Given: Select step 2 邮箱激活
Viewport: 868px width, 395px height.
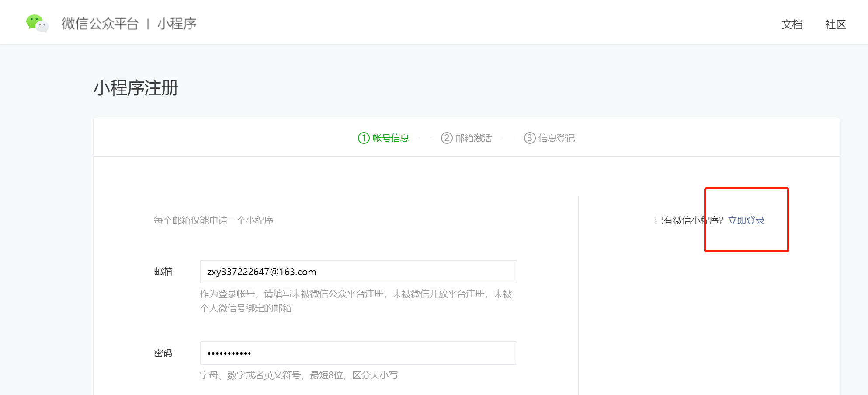Looking at the screenshot, I should click(466, 138).
